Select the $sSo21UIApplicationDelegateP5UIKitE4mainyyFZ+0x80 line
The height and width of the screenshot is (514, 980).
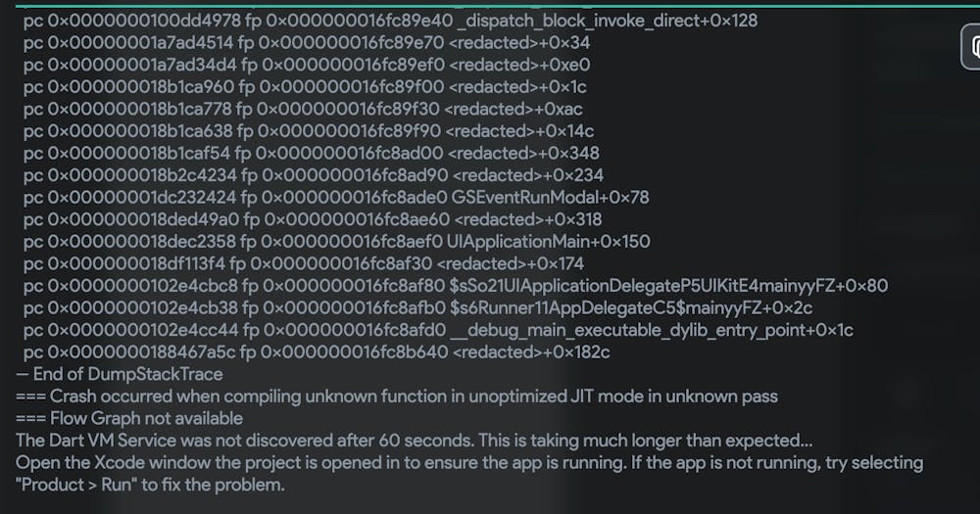pyautogui.click(x=455, y=286)
